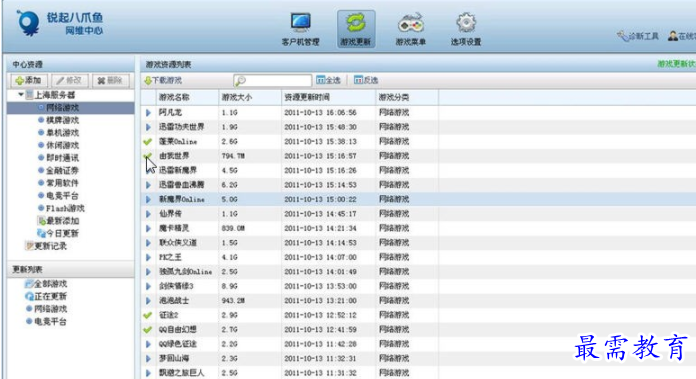
Task: Click the arrow icon beside 剑侠情缘3
Action: pos(148,286)
